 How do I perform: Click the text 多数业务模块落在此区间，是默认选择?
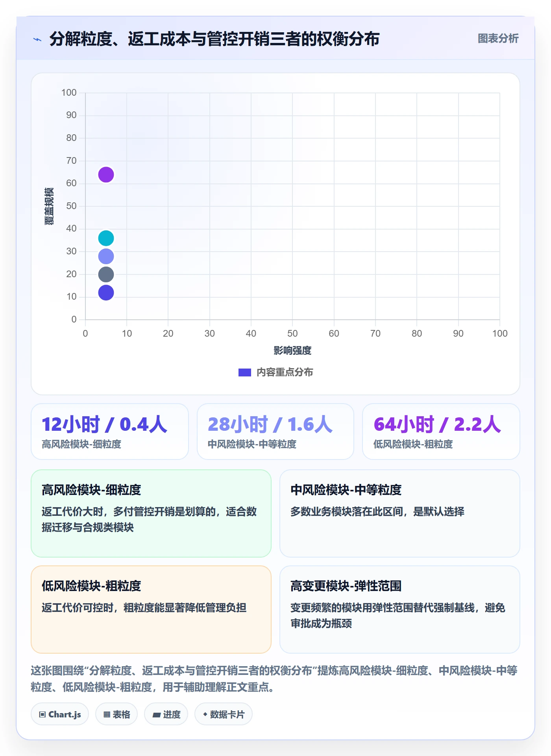pyautogui.click(x=377, y=511)
